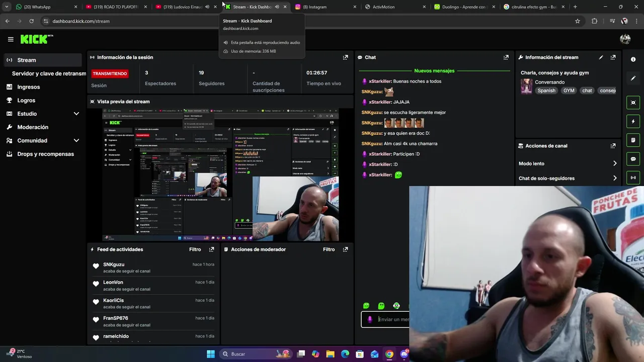Click the stream category thumbnail
The image size is (644, 362).
[x=526, y=86]
